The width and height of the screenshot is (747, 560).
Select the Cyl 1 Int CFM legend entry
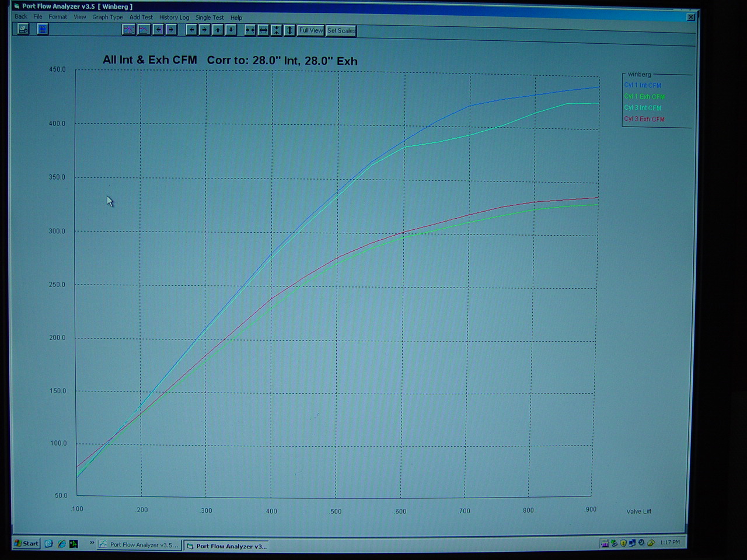tap(643, 85)
